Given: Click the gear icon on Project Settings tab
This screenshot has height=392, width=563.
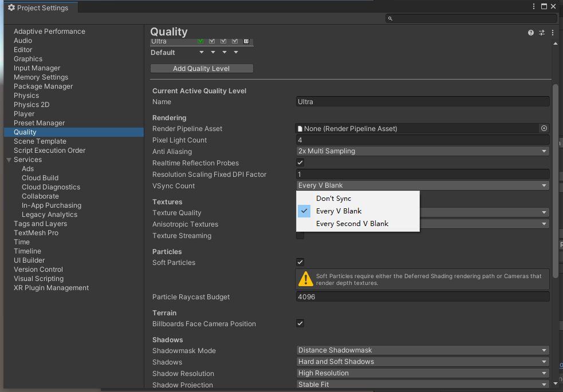Looking at the screenshot, I should (x=11, y=7).
